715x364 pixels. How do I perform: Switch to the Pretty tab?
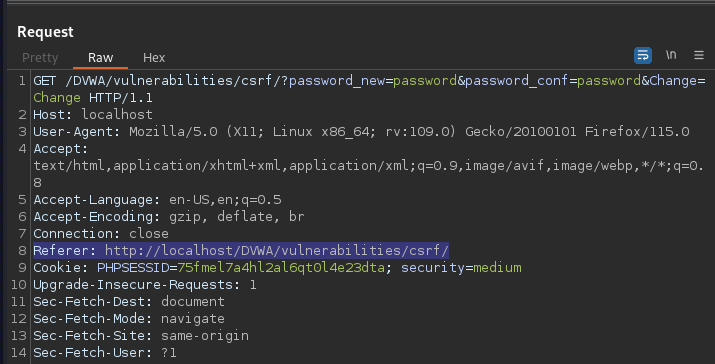click(x=40, y=57)
